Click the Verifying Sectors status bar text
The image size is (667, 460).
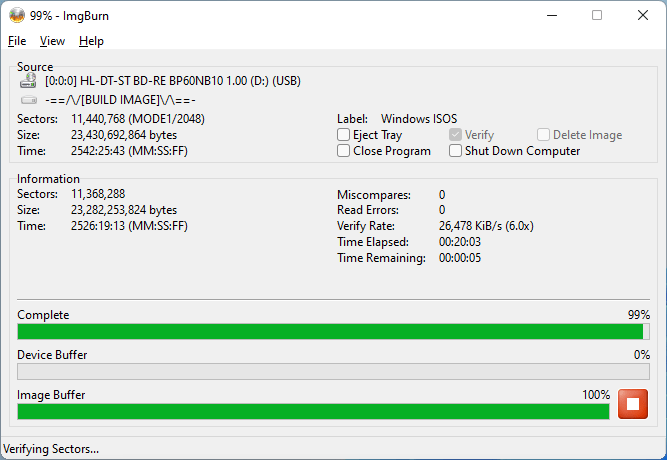point(51,449)
